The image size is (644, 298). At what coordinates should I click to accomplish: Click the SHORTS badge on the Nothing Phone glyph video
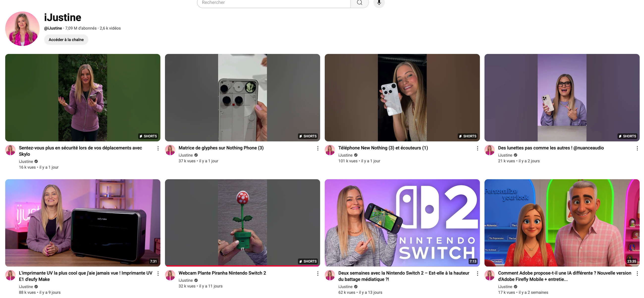click(x=308, y=136)
